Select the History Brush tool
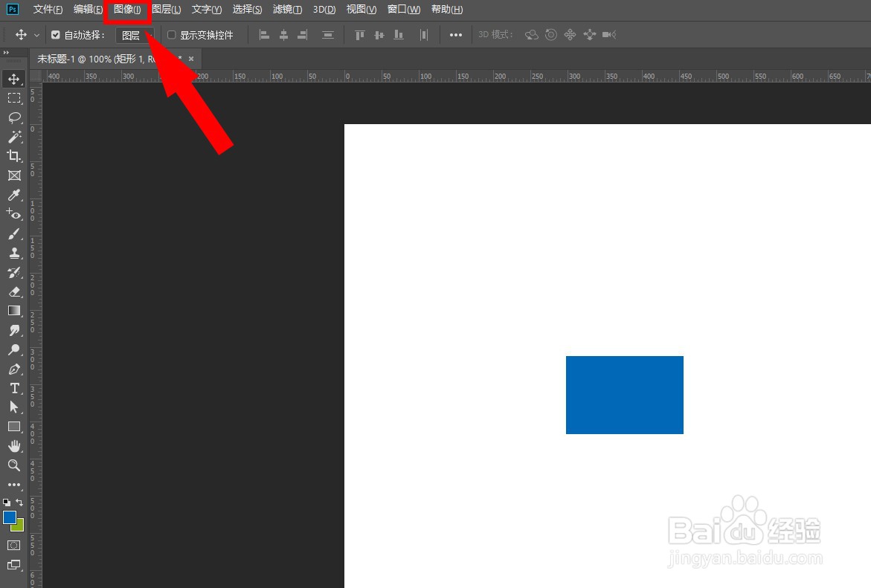Viewport: 871px width, 588px height. pyautogui.click(x=14, y=273)
